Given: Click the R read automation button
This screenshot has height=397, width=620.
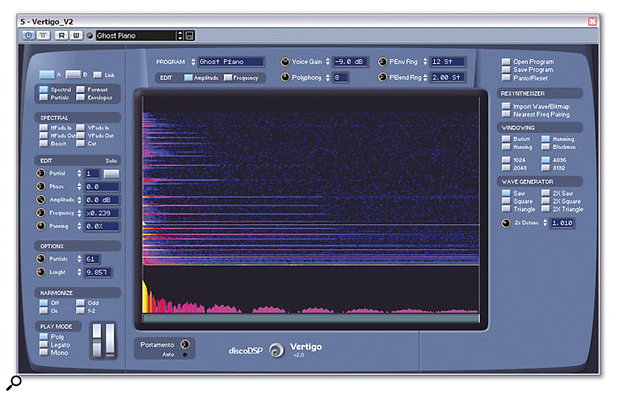Looking at the screenshot, I should click(61, 36).
